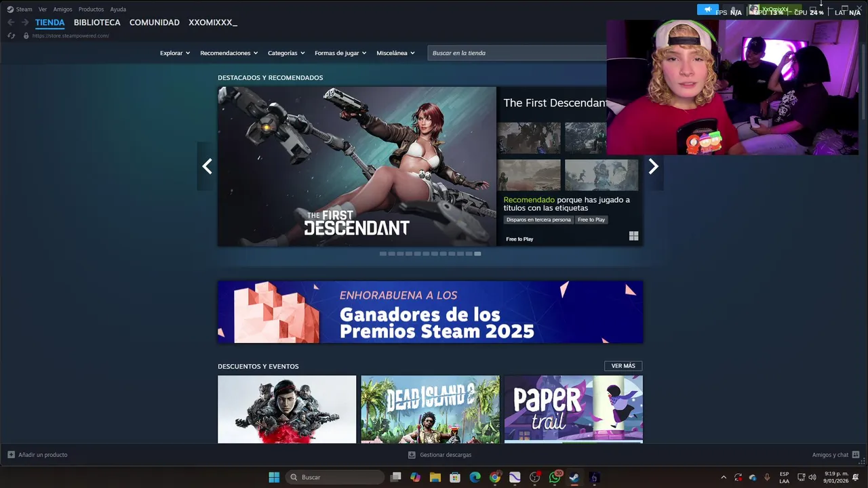Go forward with the navigation forward arrow

(25, 22)
